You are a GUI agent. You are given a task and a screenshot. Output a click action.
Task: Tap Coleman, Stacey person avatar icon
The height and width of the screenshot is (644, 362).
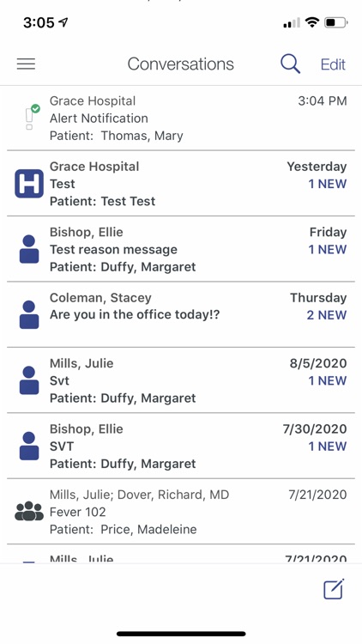pyautogui.click(x=29, y=314)
